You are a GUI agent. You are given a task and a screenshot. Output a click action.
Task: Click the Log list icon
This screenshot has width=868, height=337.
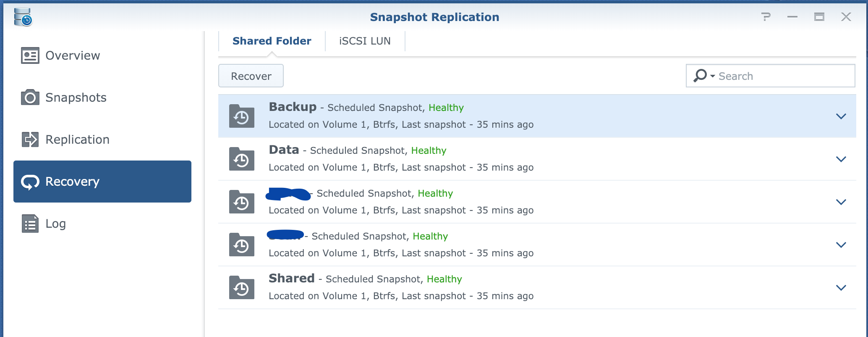pyautogui.click(x=30, y=224)
